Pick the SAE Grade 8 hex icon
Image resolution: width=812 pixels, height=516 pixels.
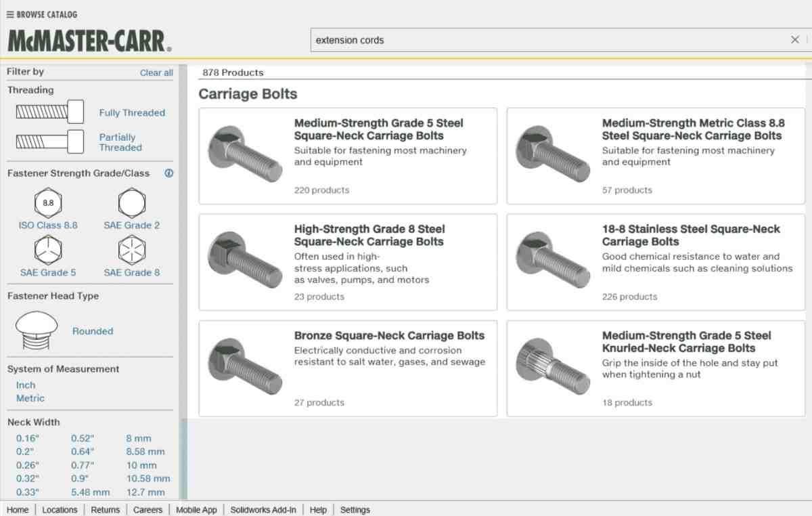coord(131,251)
